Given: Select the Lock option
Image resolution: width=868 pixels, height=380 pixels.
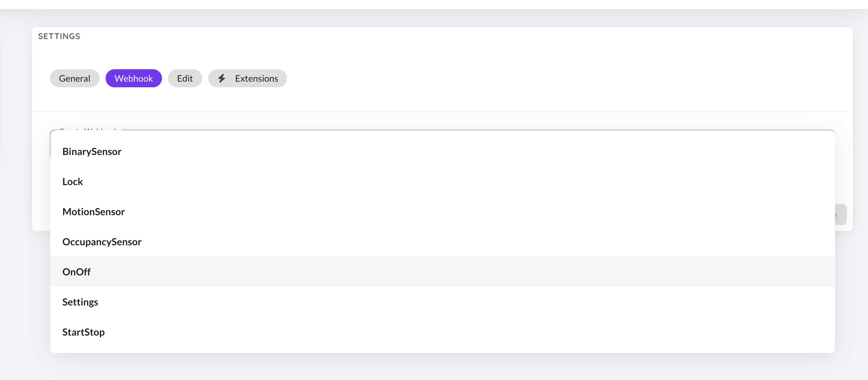Looking at the screenshot, I should click(x=73, y=181).
